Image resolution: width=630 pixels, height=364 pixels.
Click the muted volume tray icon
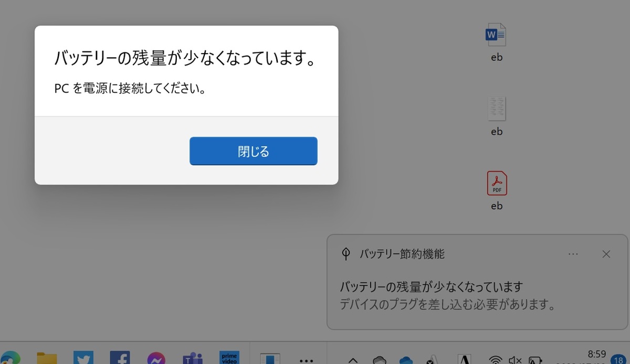(515, 360)
